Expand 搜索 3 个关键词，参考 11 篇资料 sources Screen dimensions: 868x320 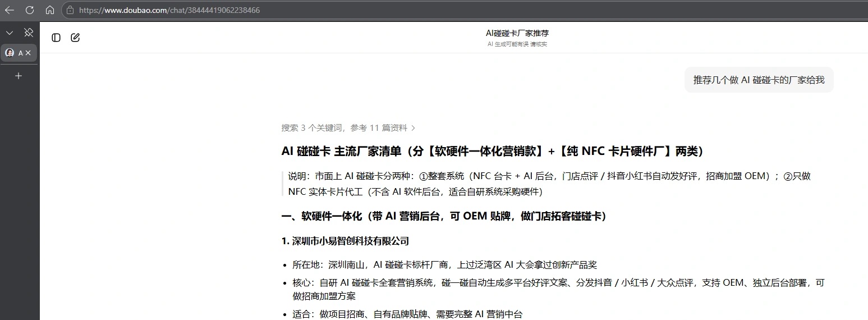pos(348,128)
